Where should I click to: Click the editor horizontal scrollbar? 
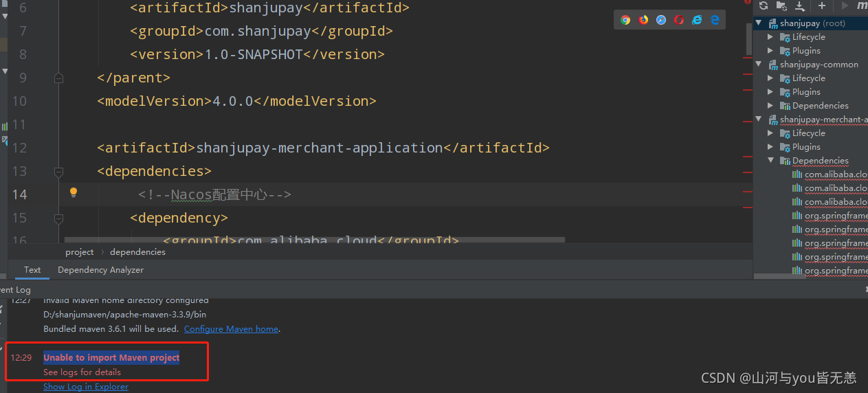315,240
